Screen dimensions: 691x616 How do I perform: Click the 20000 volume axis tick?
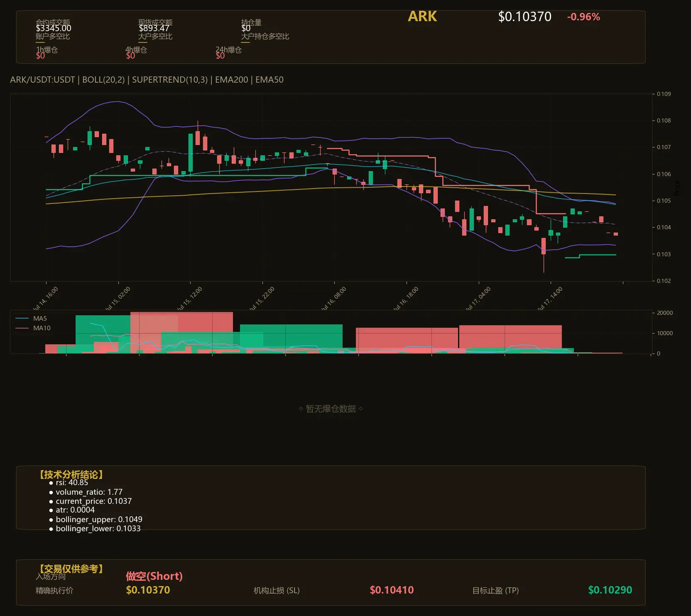coord(664,313)
